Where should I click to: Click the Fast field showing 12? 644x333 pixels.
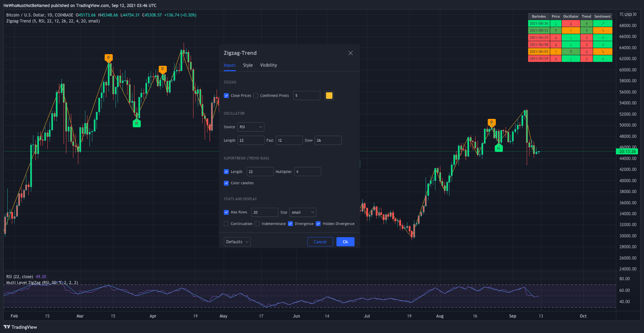[x=289, y=140]
